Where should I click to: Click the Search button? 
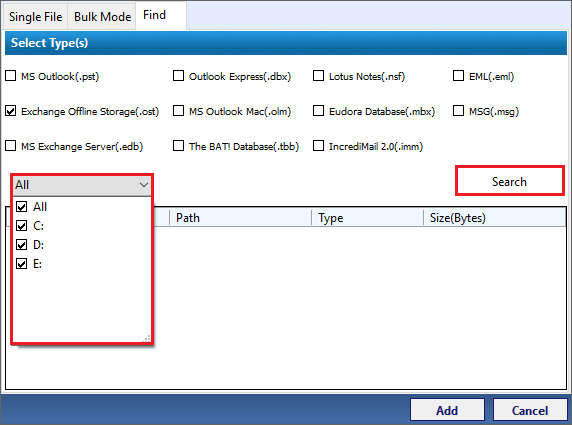[510, 181]
